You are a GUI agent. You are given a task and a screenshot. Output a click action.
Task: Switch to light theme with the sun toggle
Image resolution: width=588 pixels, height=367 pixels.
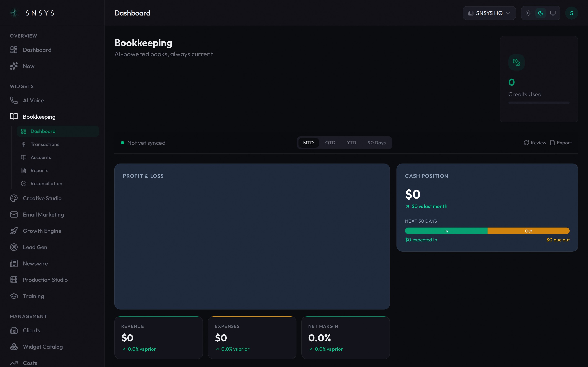(x=528, y=13)
